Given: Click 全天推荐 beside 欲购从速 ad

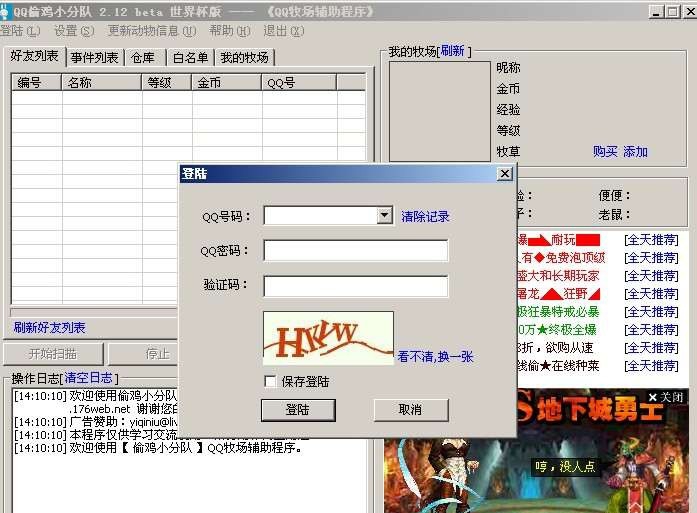Looking at the screenshot, I should pos(651,348).
